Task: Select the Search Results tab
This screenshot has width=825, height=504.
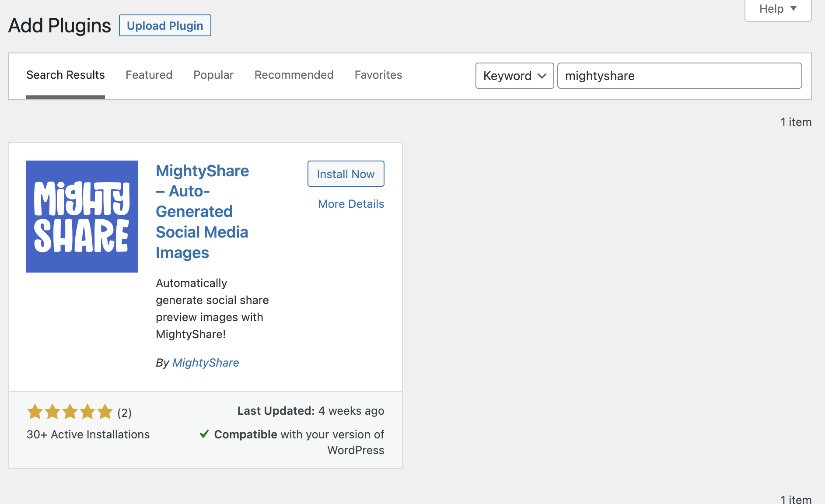Action: (66, 75)
